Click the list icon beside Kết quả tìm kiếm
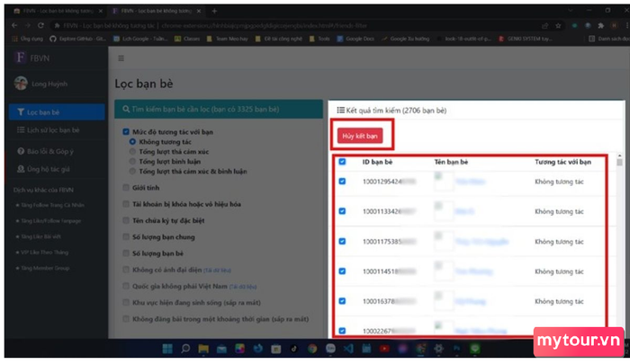Screen dimensions: 630x364 click(340, 110)
